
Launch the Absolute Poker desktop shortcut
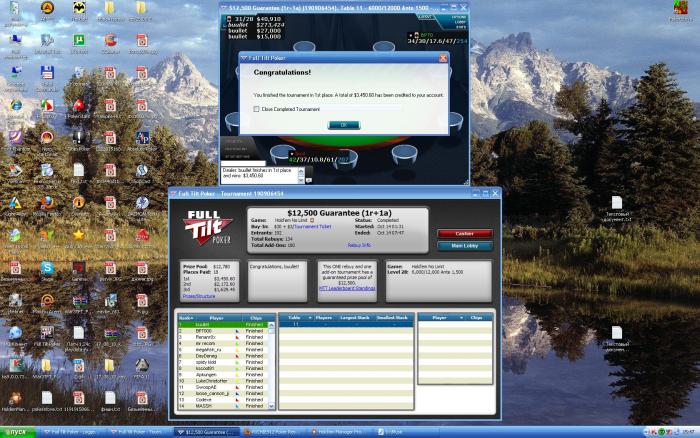click(142, 138)
